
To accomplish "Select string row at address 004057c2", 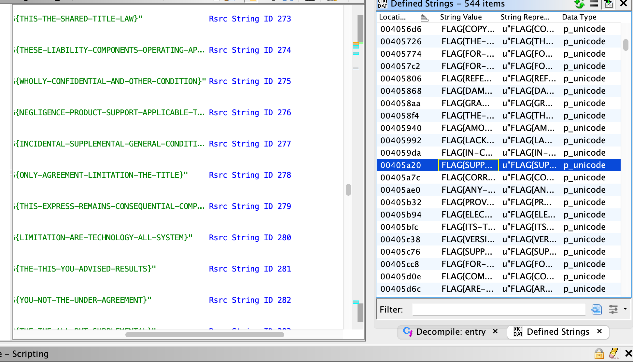I will pyautogui.click(x=499, y=66).
